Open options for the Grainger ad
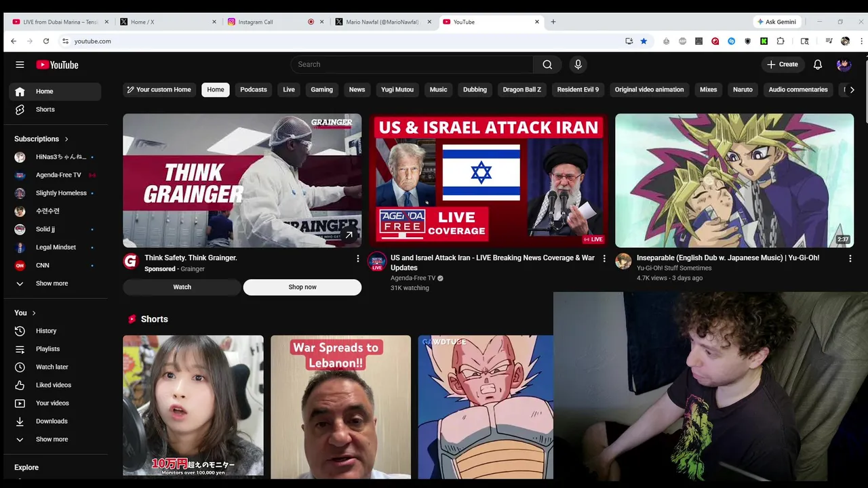This screenshot has height=488, width=868. (358, 258)
